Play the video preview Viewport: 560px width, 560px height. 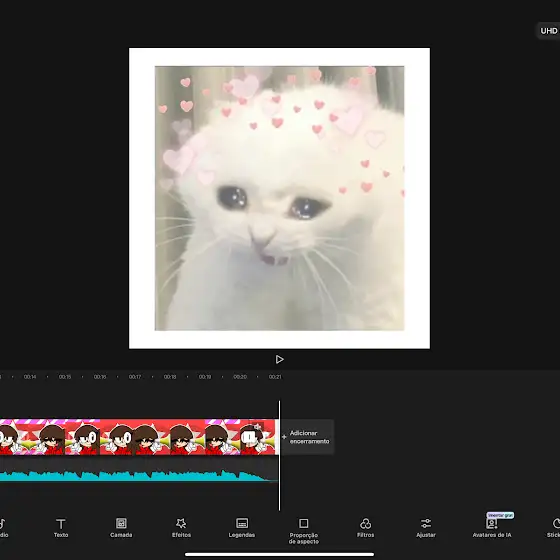[x=279, y=359]
